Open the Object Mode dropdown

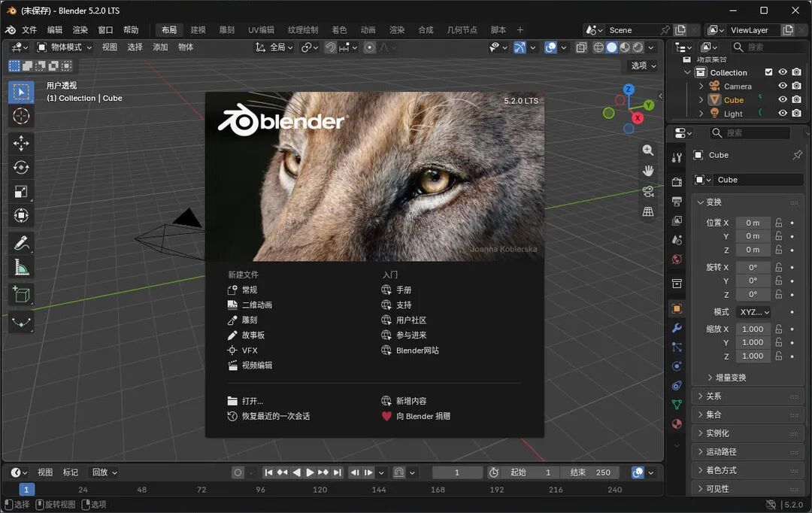pos(65,47)
